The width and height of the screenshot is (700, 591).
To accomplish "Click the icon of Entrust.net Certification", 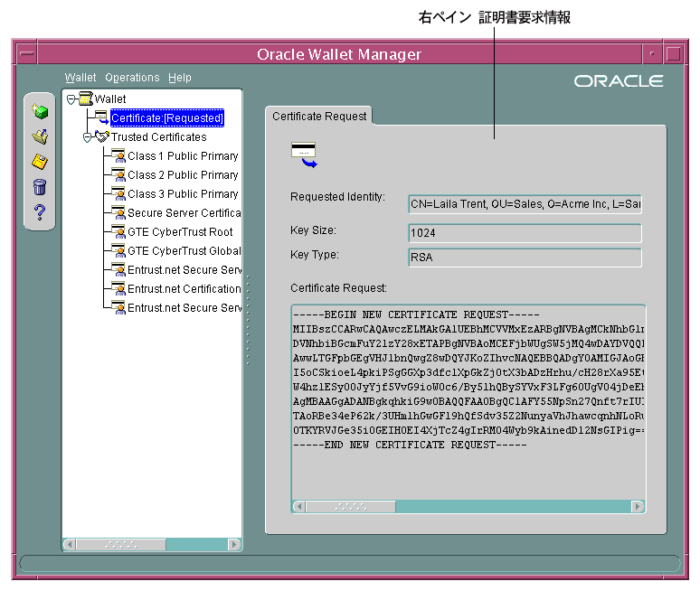I will tap(118, 288).
